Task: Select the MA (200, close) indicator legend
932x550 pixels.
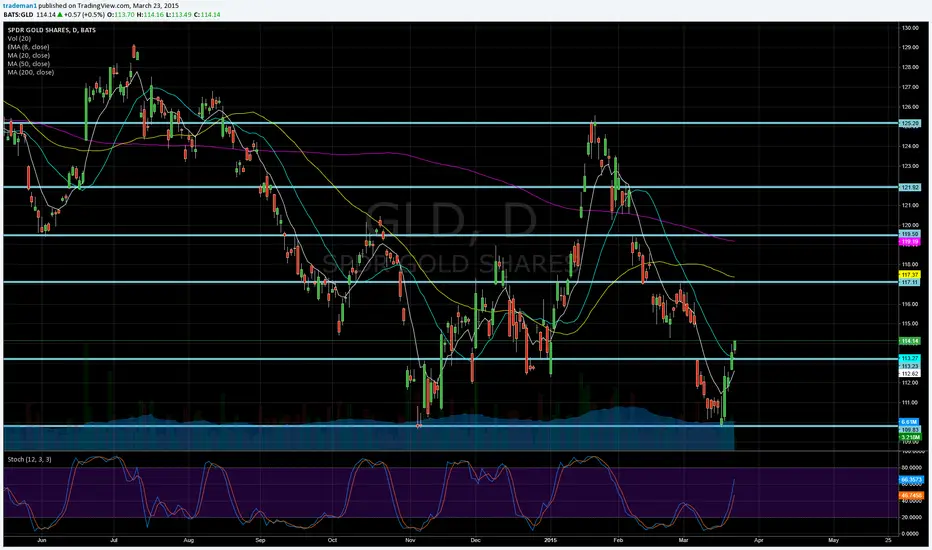Action: pos(31,72)
